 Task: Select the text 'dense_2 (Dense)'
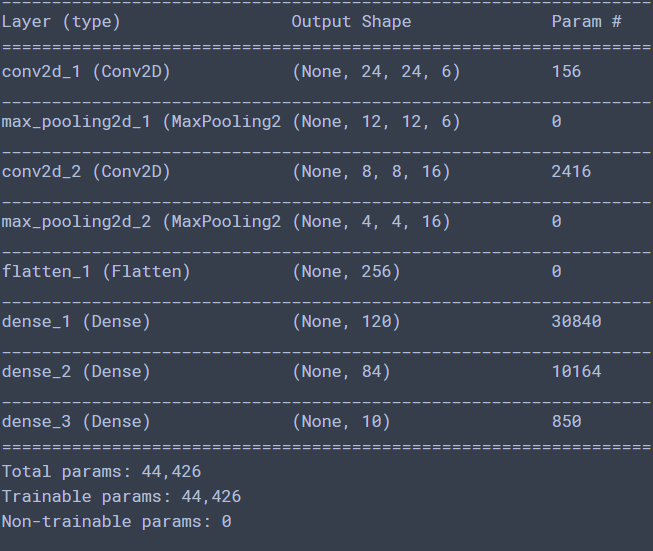(x=76, y=371)
